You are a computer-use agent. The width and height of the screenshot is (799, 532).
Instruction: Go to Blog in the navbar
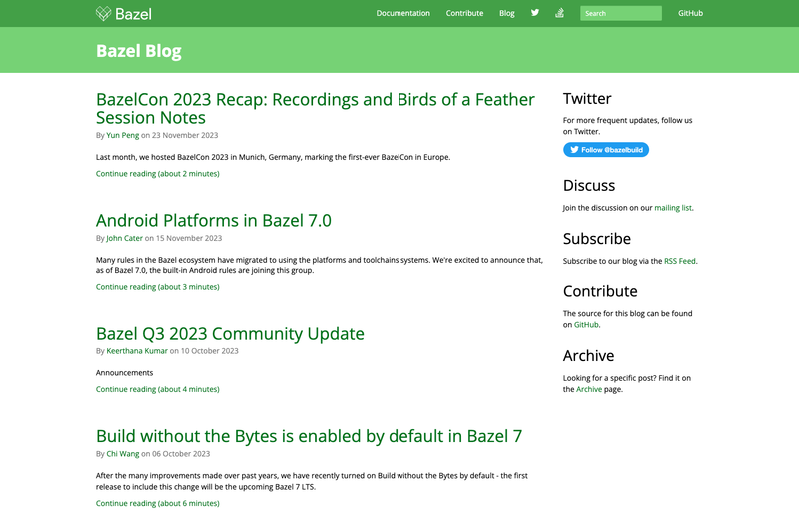pyautogui.click(x=507, y=13)
